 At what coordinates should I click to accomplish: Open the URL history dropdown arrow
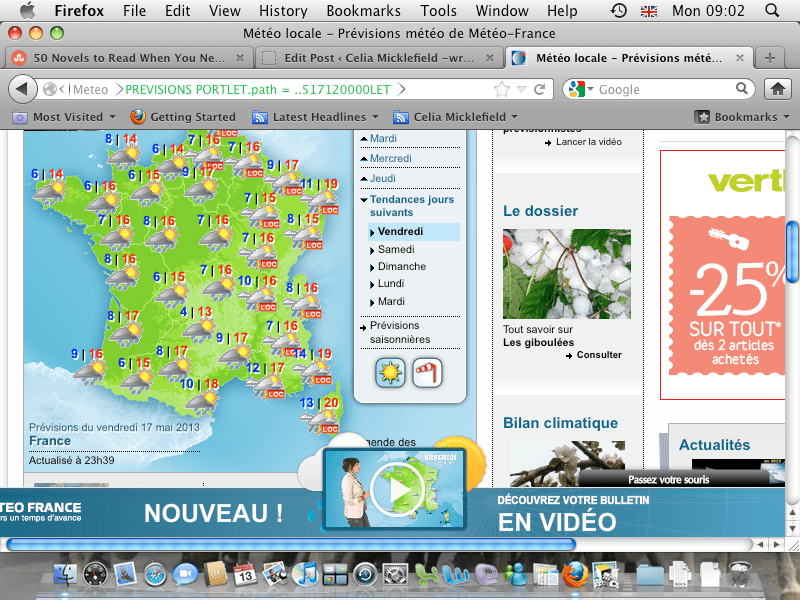click(x=521, y=90)
